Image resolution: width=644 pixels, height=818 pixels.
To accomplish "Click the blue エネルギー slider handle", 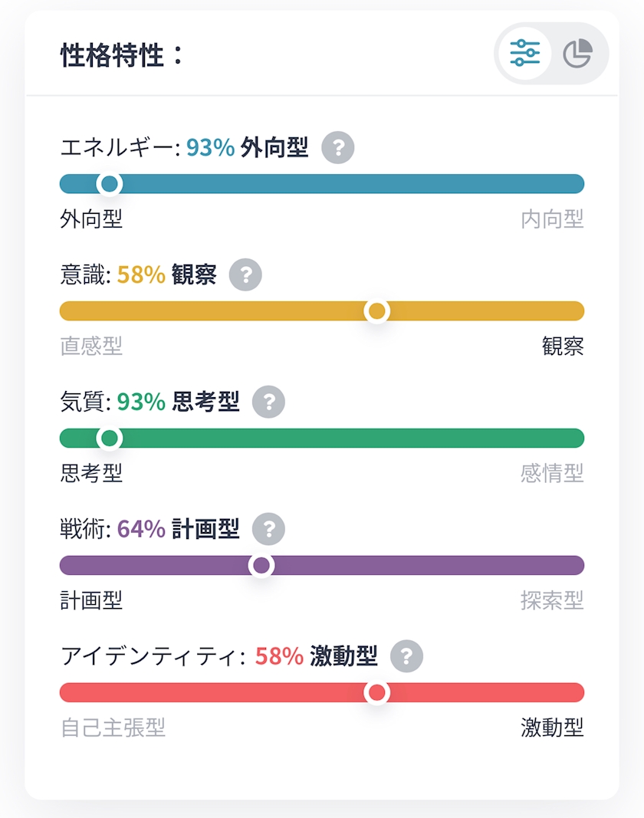I will pos(110,184).
